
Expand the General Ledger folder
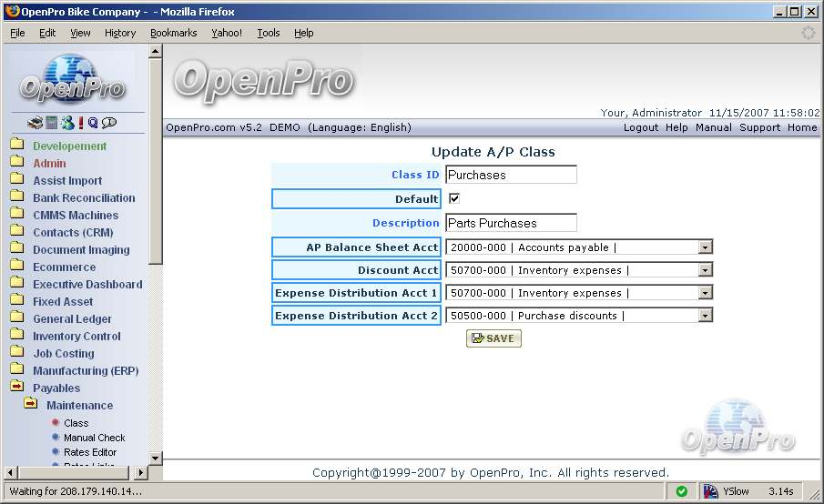(72, 319)
